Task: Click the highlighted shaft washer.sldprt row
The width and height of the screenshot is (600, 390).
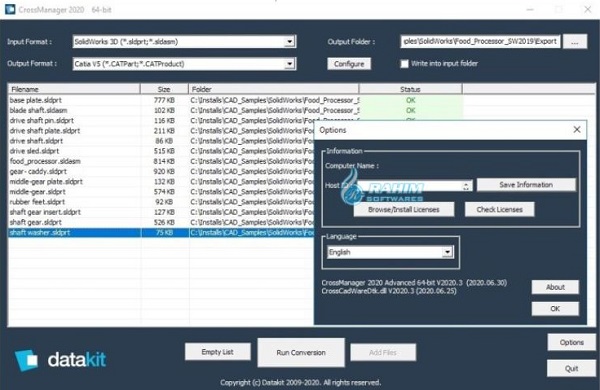Action: point(161,232)
